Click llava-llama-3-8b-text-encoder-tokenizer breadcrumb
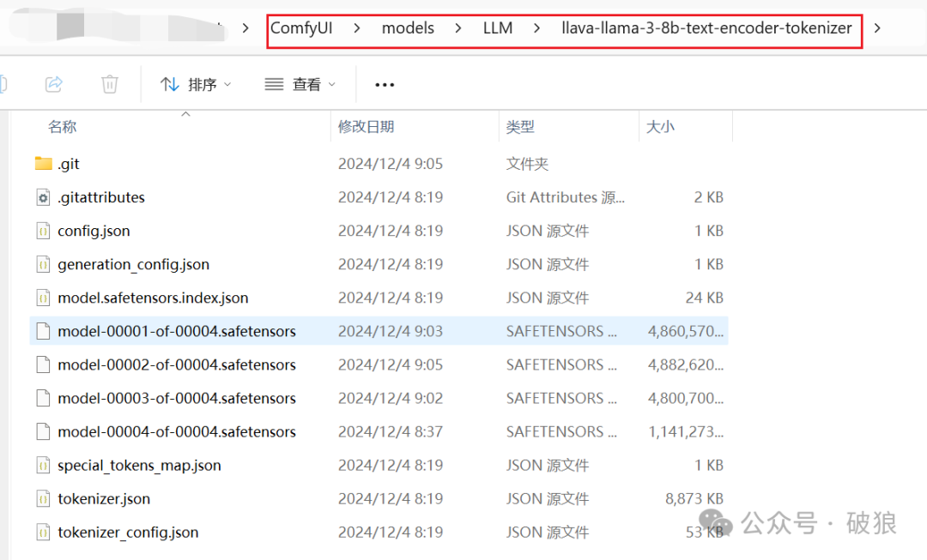 pyautogui.click(x=706, y=27)
